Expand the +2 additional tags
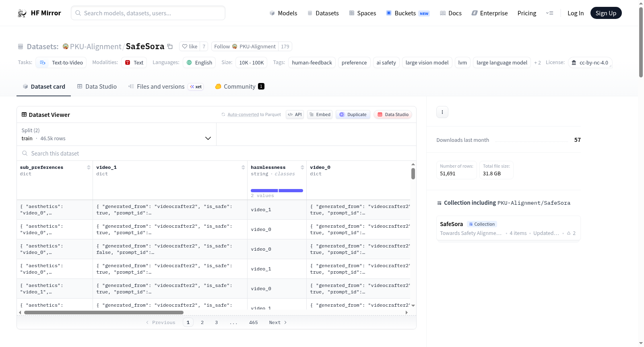This screenshot has height=347, width=644. (537, 63)
